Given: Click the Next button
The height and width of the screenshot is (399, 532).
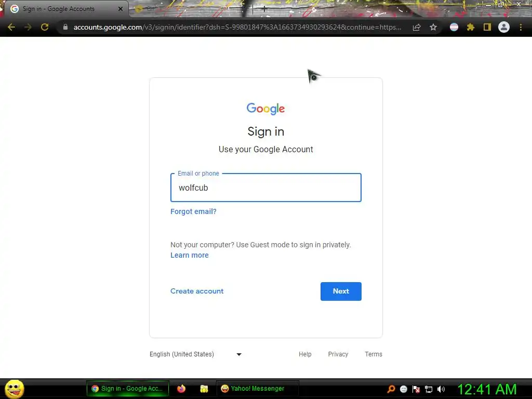Looking at the screenshot, I should 341,291.
